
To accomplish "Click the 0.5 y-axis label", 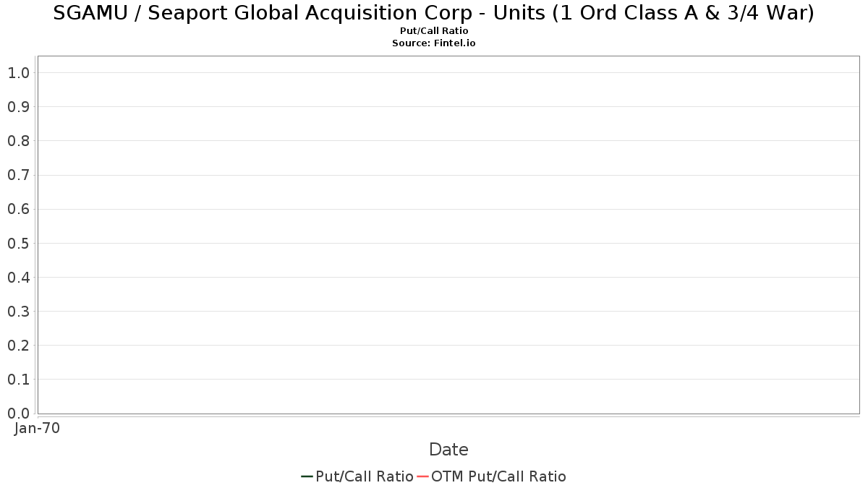I will click(18, 243).
